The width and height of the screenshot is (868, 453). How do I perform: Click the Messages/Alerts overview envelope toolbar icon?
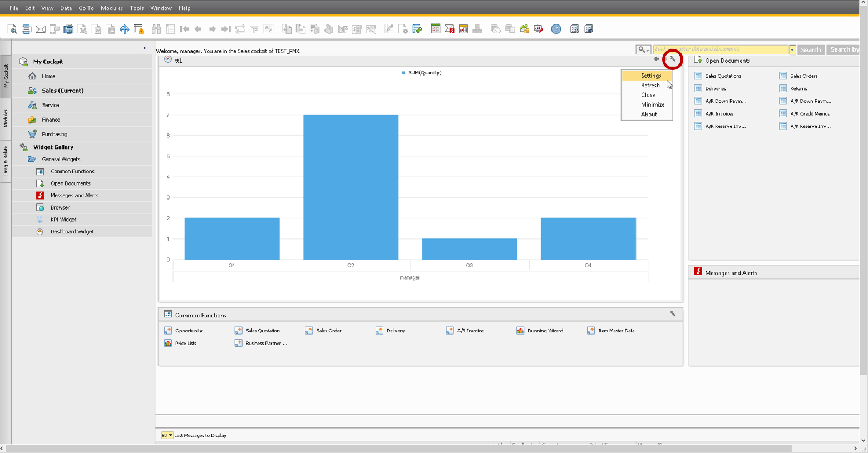pos(450,29)
